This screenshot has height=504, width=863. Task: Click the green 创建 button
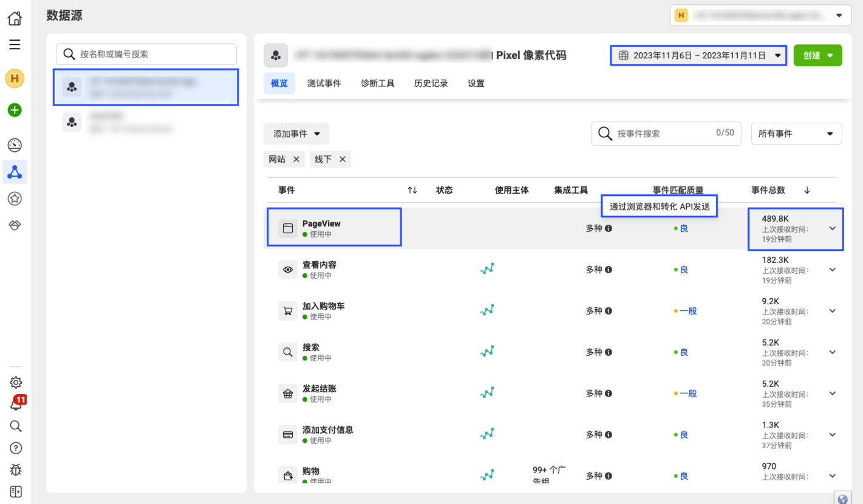(x=817, y=55)
